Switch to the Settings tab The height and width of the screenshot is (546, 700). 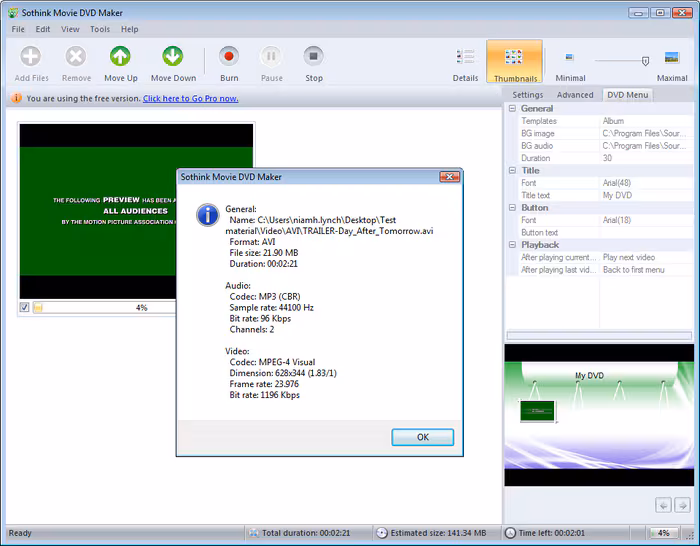coord(528,95)
